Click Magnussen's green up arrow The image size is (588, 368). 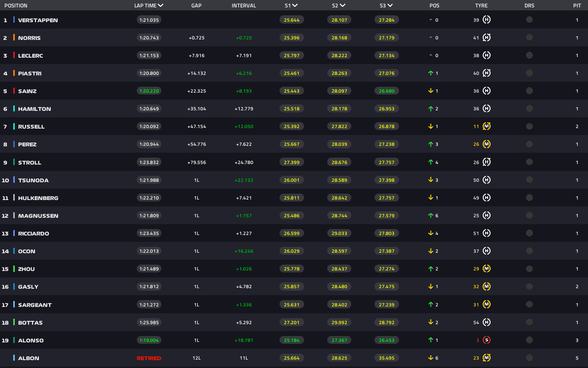coord(431,216)
